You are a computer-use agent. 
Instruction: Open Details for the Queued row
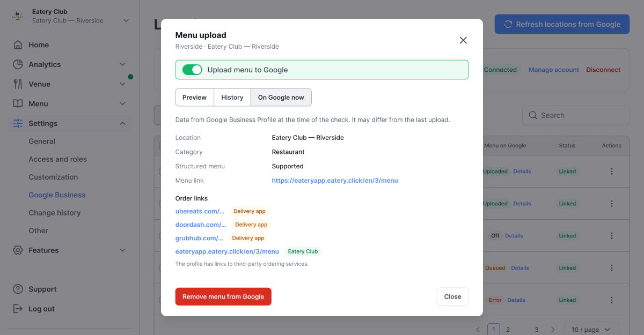(520, 268)
